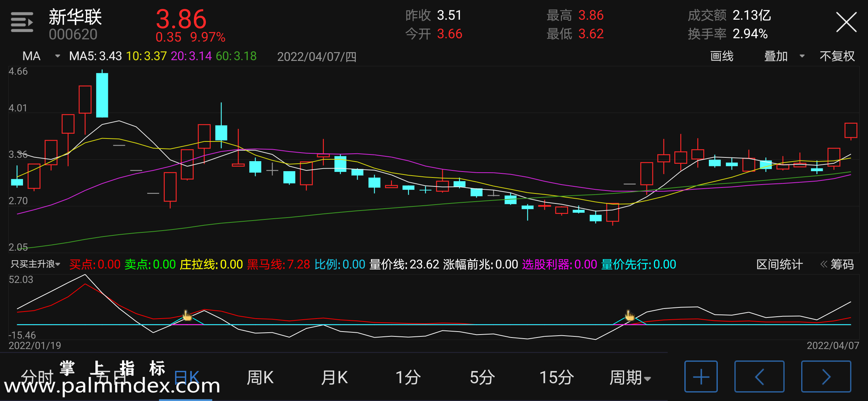Open the MA indicator dropdown
Image resolution: width=868 pixels, height=401 pixels.
pos(41,56)
